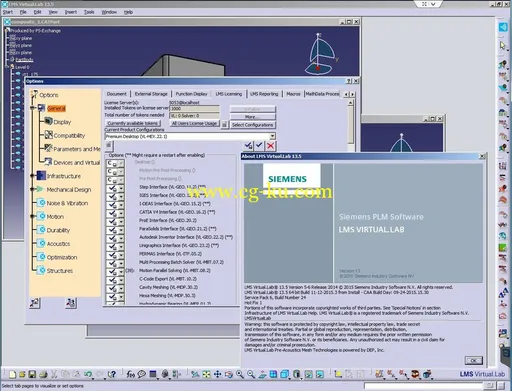Open the Tools menu
This screenshot has width=512, height=391.
tap(89, 12)
